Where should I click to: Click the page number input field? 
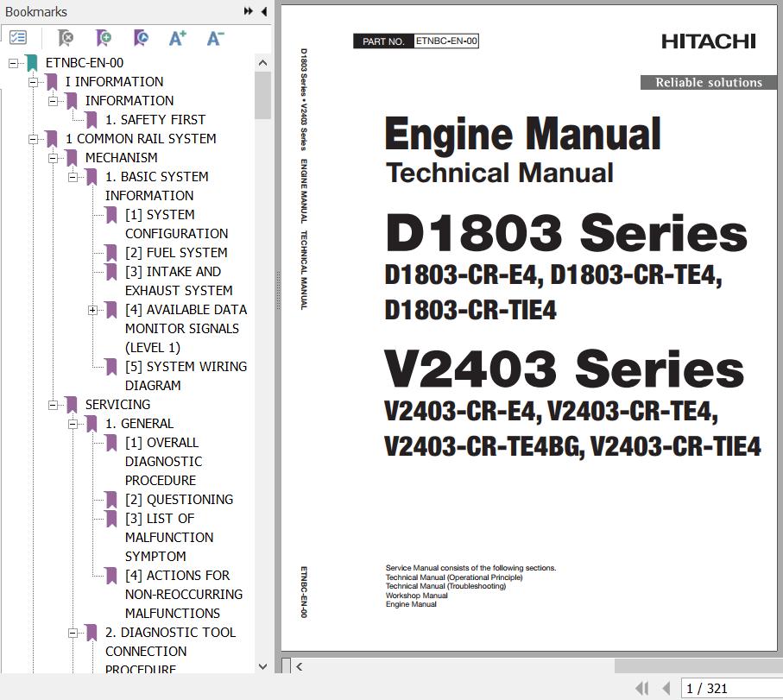732,689
